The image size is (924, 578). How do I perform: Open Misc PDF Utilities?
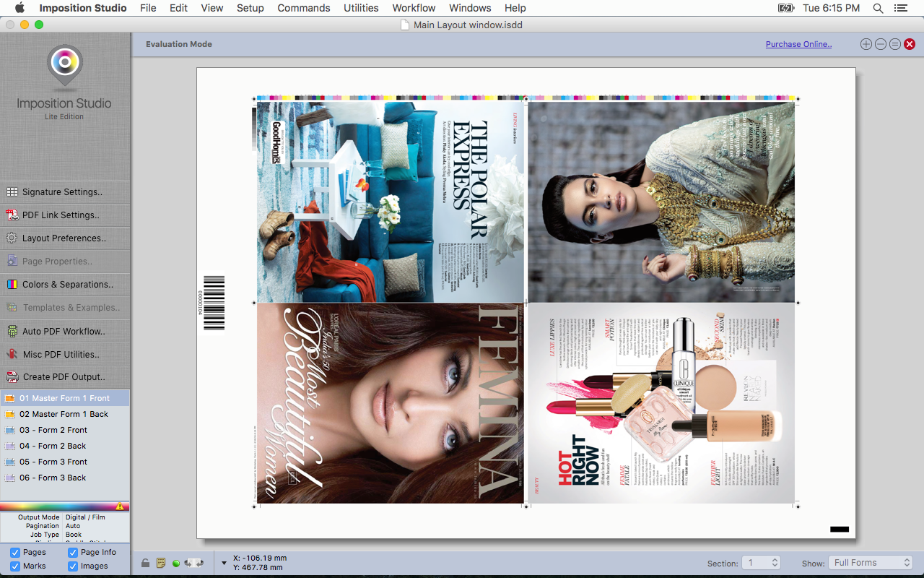tap(65, 354)
